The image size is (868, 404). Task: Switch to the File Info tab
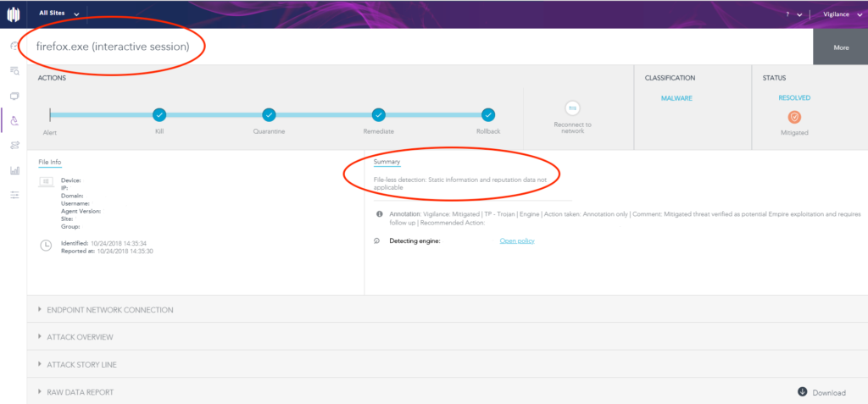(x=49, y=162)
